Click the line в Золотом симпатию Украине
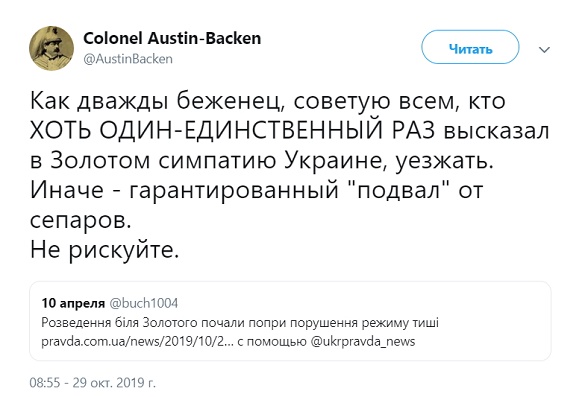The width and height of the screenshot is (588, 397). (208, 160)
